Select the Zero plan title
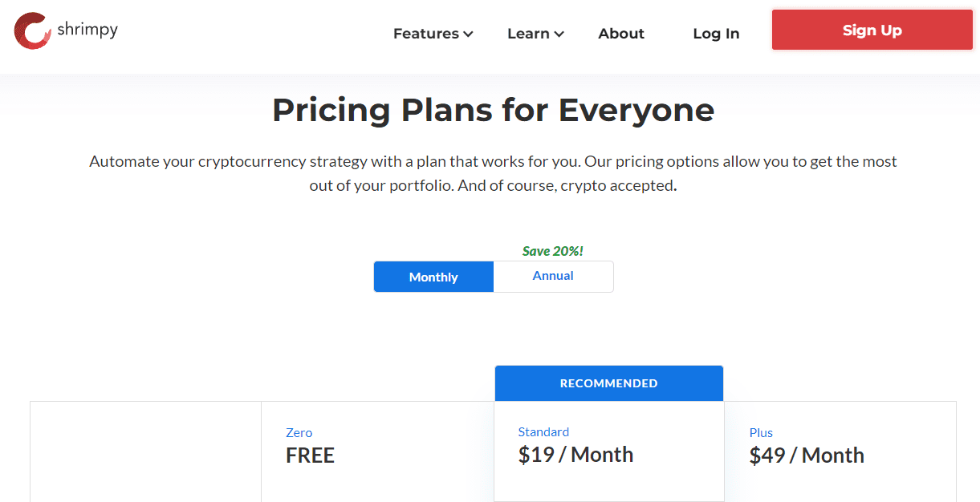 pos(299,433)
